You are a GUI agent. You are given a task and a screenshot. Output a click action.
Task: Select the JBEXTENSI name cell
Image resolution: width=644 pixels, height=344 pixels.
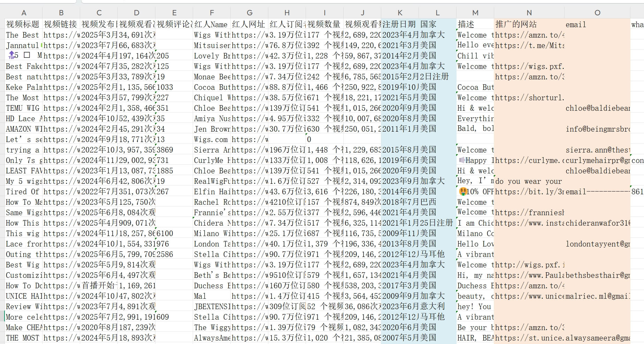[212, 306]
